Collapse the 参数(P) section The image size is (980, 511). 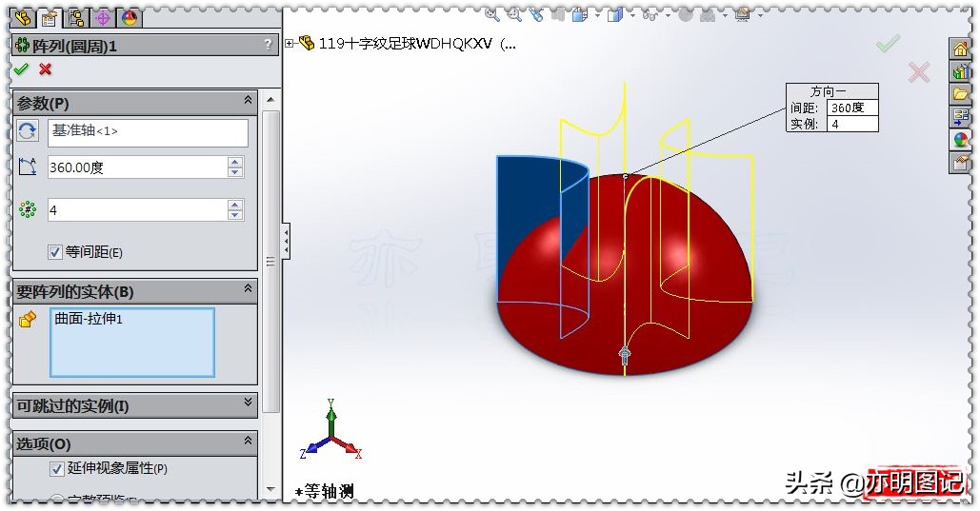(249, 100)
